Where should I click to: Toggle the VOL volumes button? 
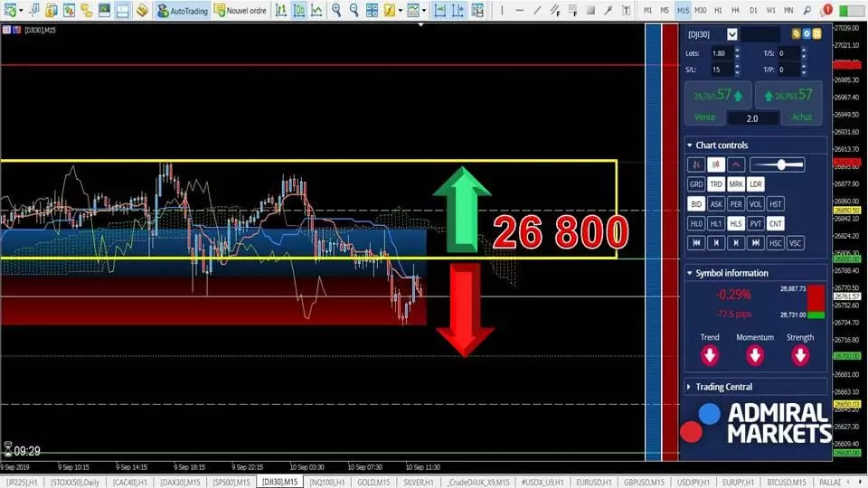point(756,204)
